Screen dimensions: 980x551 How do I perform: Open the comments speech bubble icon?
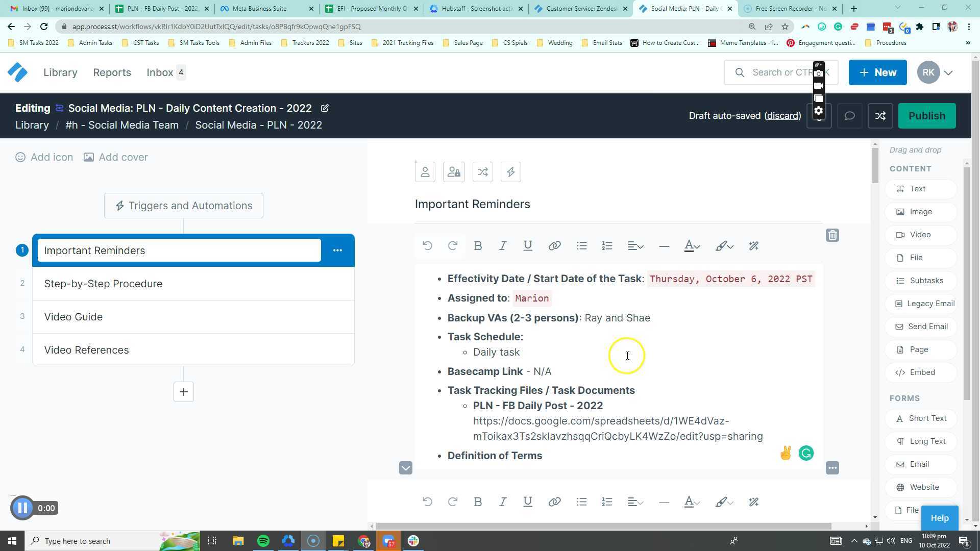click(849, 116)
